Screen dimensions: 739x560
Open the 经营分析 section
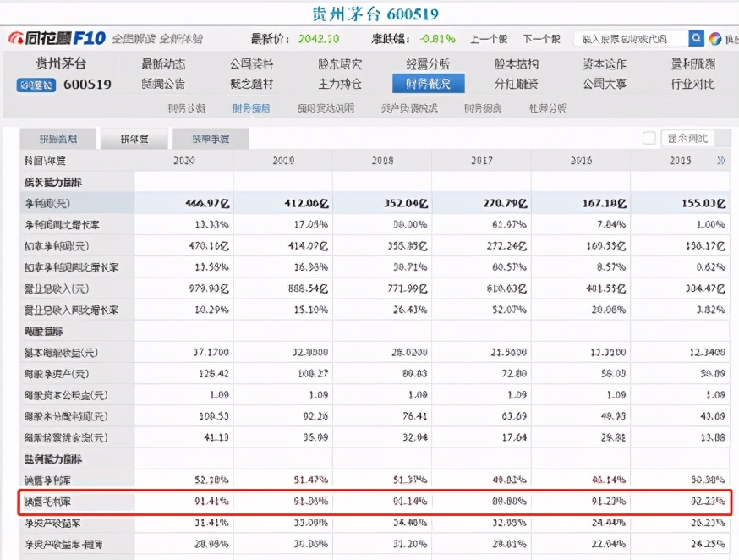click(x=427, y=63)
